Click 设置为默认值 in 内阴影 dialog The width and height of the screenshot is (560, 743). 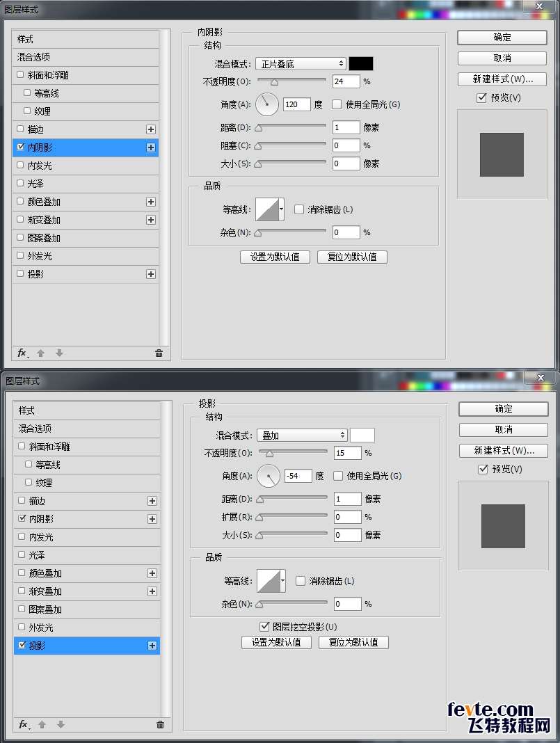point(275,257)
